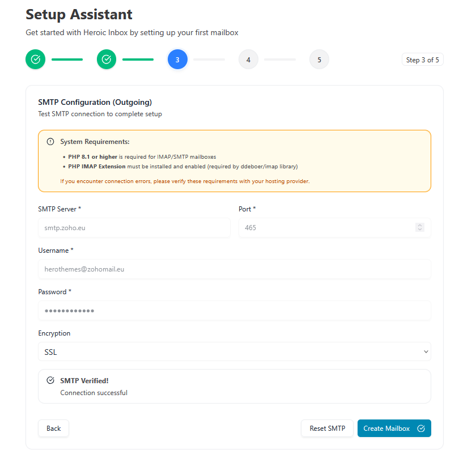Click the Step 3 of 5 badge
Viewport: 476px width, 458px height.
(x=422, y=60)
